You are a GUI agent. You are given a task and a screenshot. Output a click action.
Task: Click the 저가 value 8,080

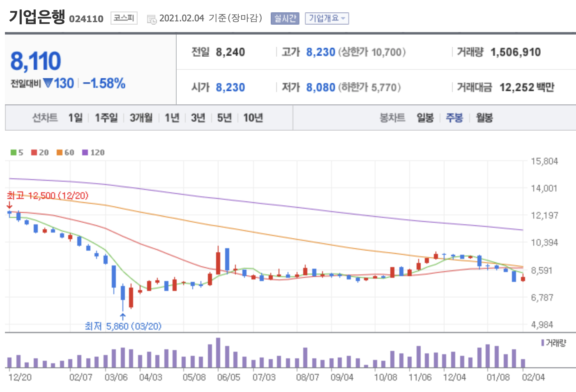point(321,88)
